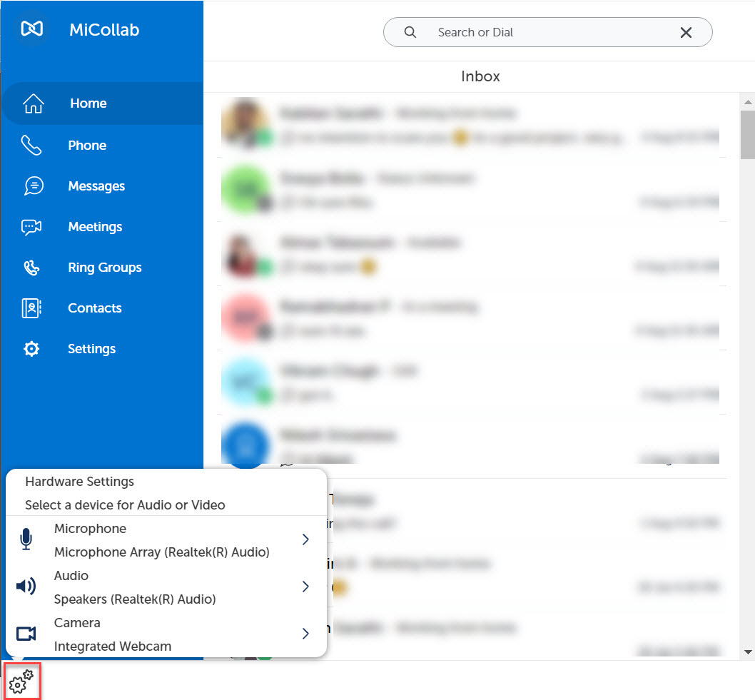Expand the Camera device chevron
Image resolution: width=755 pixels, height=700 pixels.
click(x=305, y=634)
